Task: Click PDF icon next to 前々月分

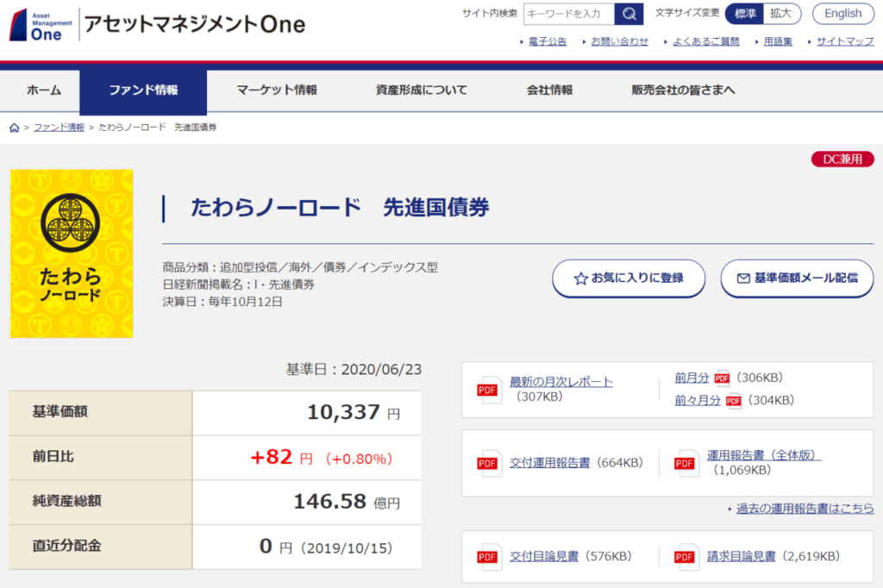Action: [x=734, y=401]
